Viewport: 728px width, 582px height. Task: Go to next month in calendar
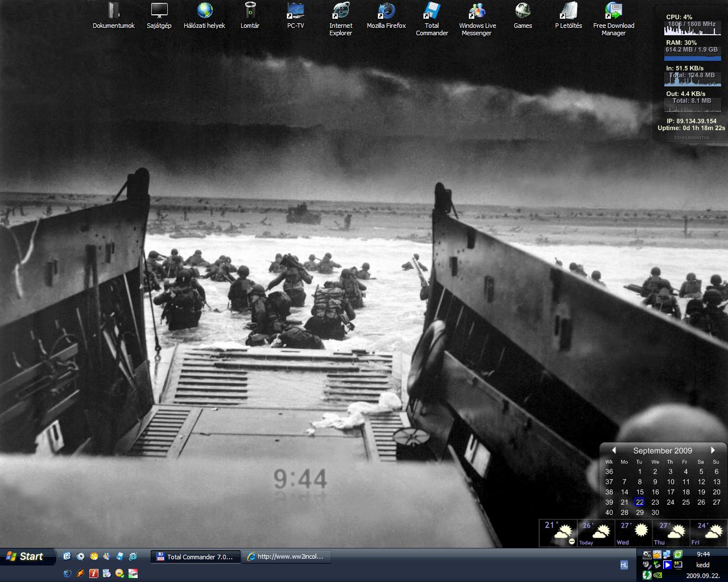713,450
